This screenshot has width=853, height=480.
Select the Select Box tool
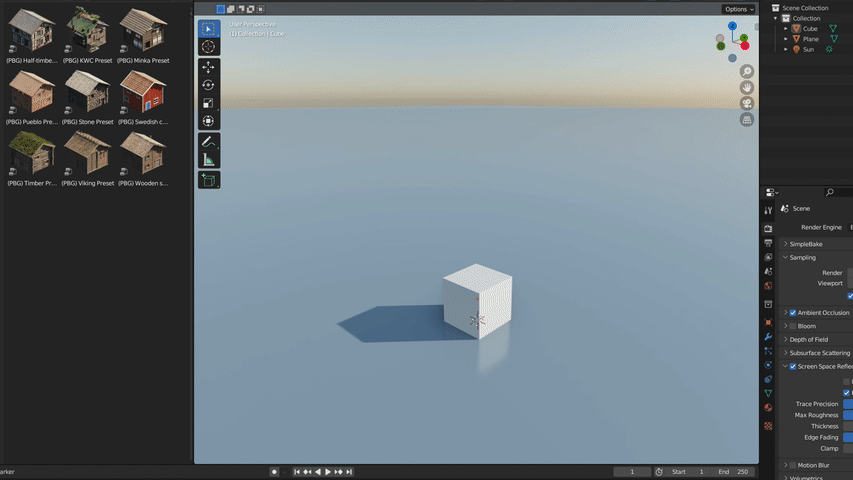(x=208, y=29)
